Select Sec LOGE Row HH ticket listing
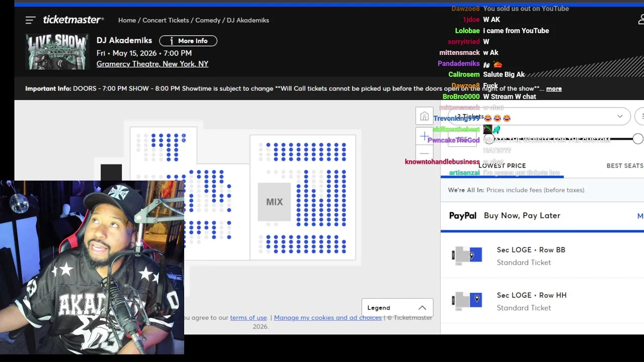Screen dimensions: 644x362 [x=542, y=301]
